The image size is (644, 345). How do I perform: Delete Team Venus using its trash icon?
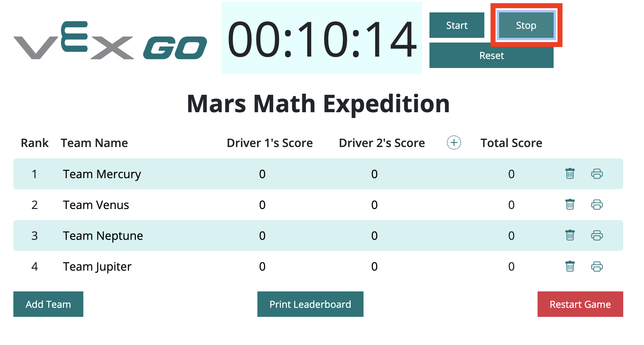point(570,205)
